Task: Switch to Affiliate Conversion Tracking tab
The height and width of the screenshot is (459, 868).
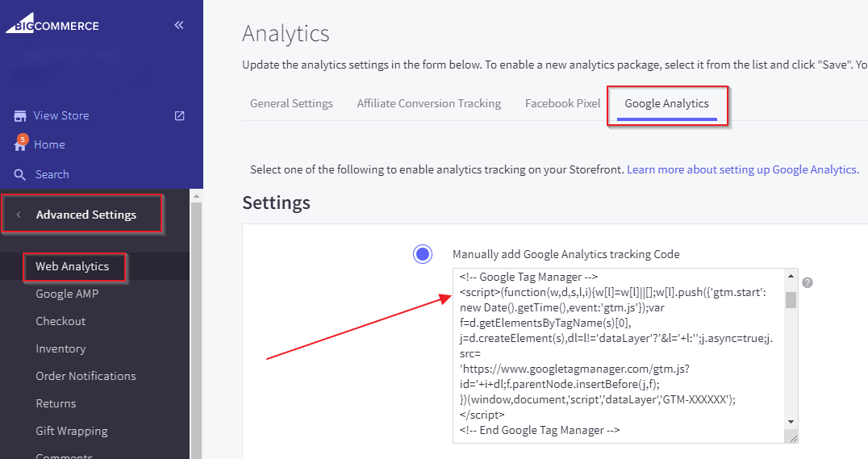Action: (429, 103)
